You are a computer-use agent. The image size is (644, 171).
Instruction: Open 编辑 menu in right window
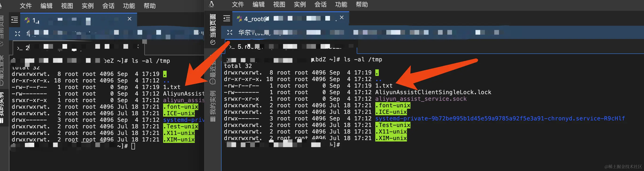[259, 4]
